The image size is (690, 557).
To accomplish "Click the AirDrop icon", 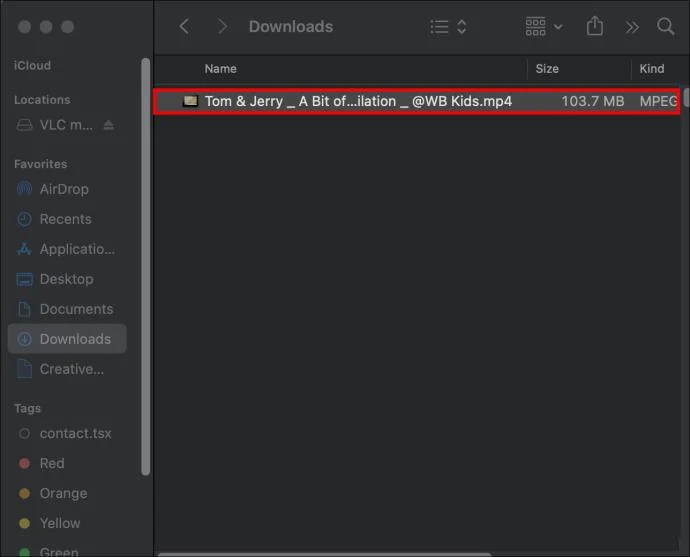I will click(x=24, y=189).
